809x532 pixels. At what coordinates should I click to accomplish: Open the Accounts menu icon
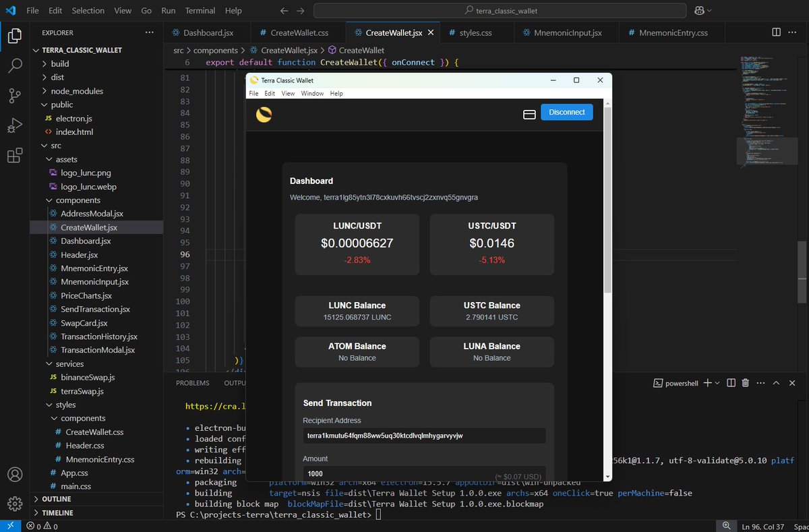coord(15,475)
